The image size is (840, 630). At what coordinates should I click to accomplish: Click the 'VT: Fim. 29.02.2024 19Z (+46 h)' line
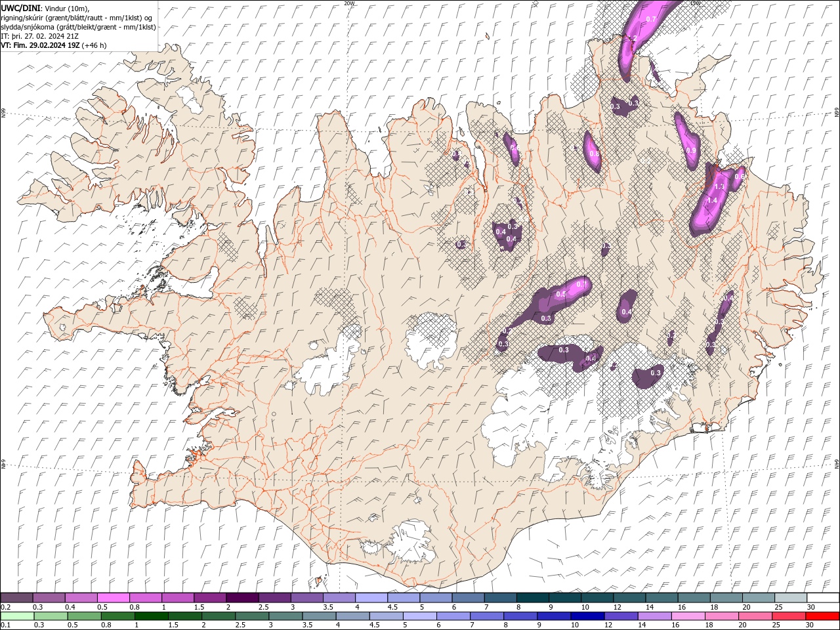54,45
